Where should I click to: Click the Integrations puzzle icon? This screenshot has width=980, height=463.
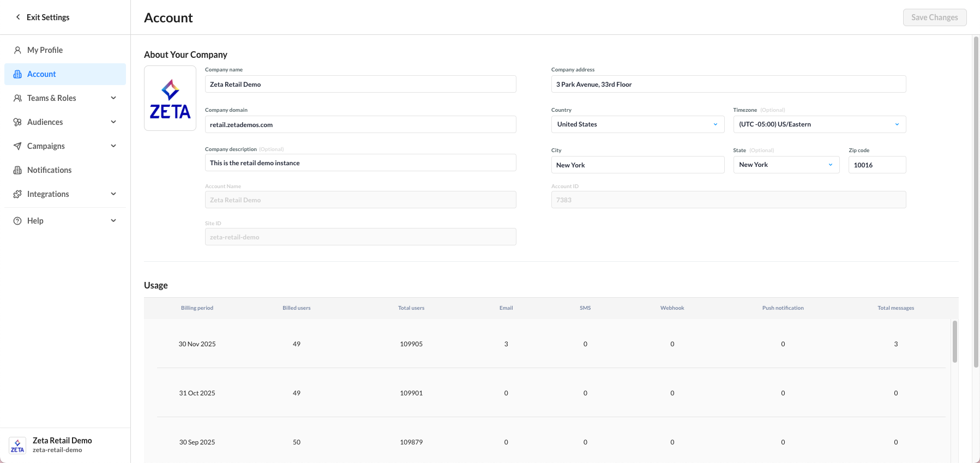(17, 194)
